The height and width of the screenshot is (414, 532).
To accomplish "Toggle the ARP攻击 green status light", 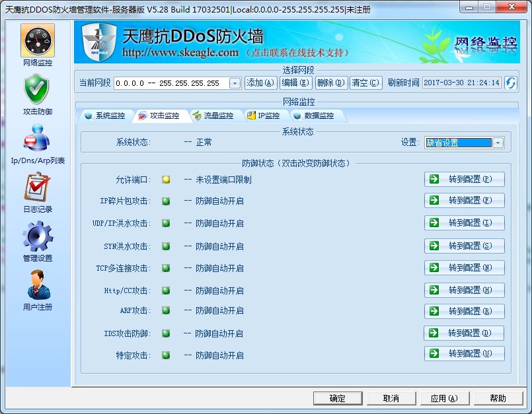I will [x=166, y=310].
